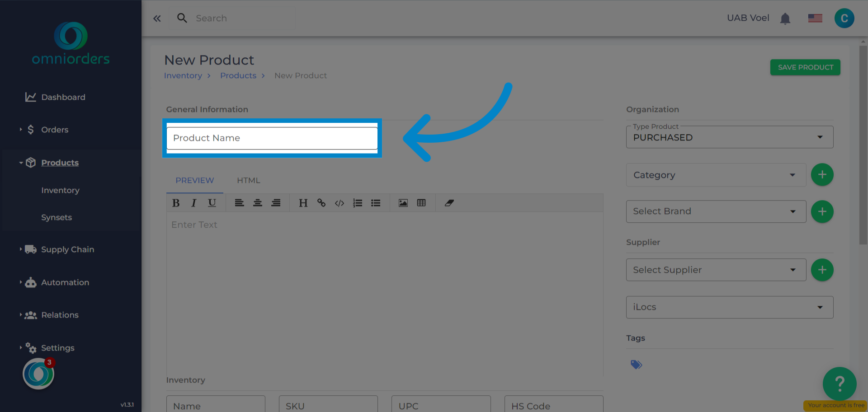Open Inventory submenu item
Image resolution: width=868 pixels, height=412 pixels.
(60, 191)
